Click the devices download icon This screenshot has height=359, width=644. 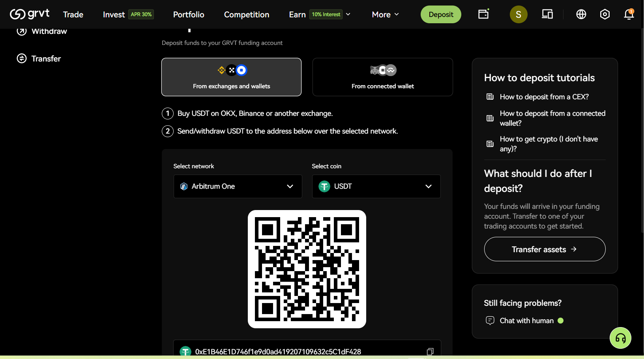[547, 15]
